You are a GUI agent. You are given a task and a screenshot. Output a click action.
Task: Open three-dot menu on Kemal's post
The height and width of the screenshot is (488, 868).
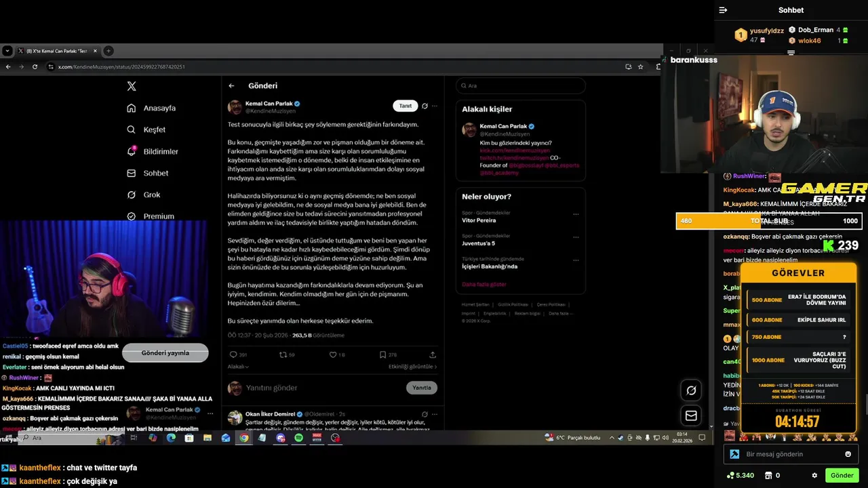click(x=435, y=106)
